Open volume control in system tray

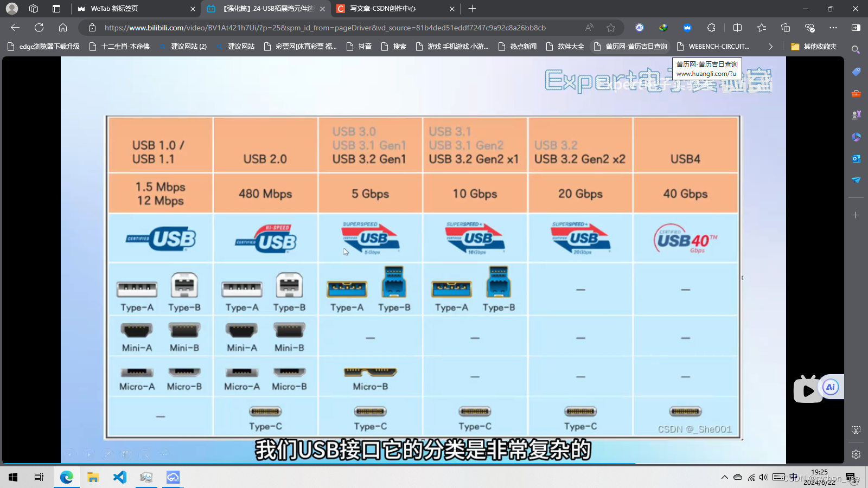763,477
